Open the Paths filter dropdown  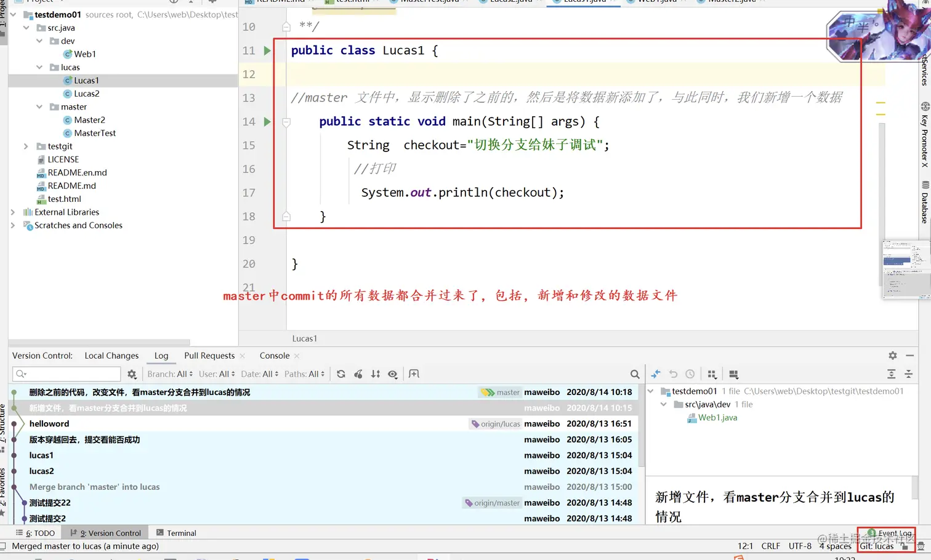pos(304,374)
